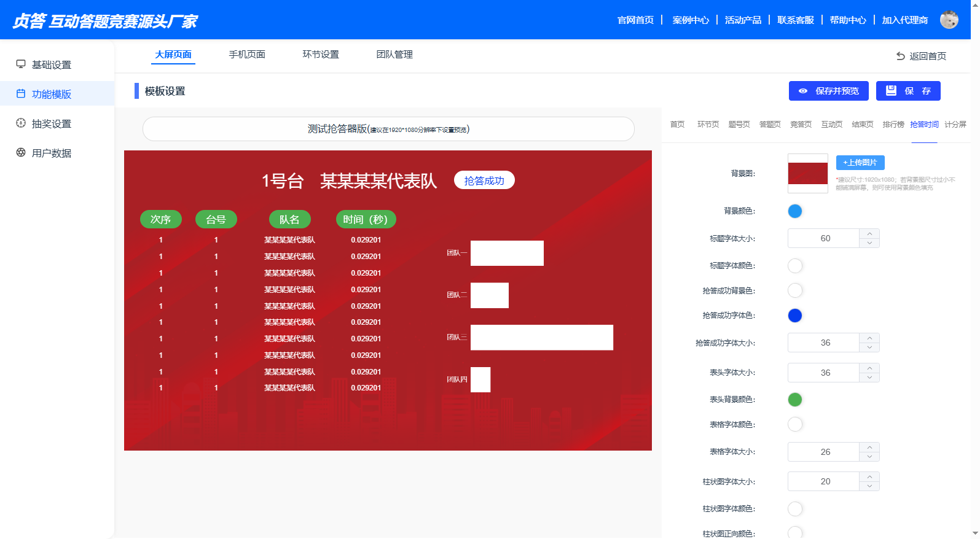Open 案例中心 in the header
The image size is (980, 539).
click(x=691, y=20)
